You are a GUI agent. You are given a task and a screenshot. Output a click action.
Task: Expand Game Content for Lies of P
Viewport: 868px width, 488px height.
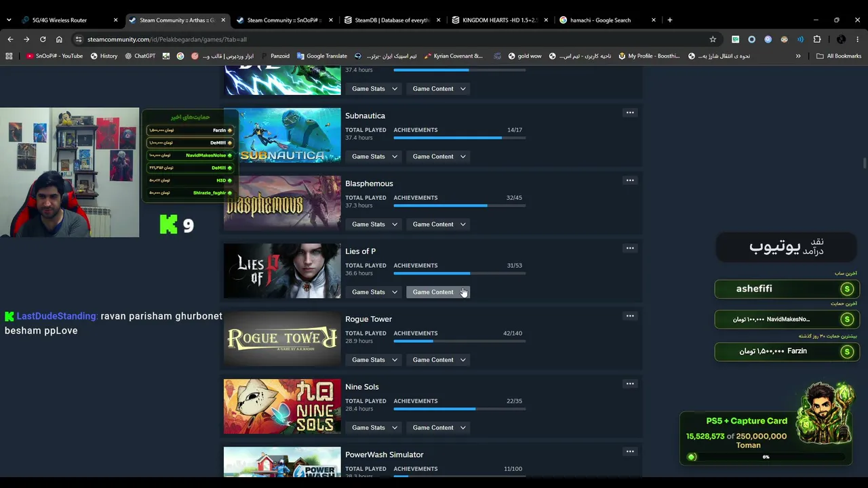[x=439, y=292]
